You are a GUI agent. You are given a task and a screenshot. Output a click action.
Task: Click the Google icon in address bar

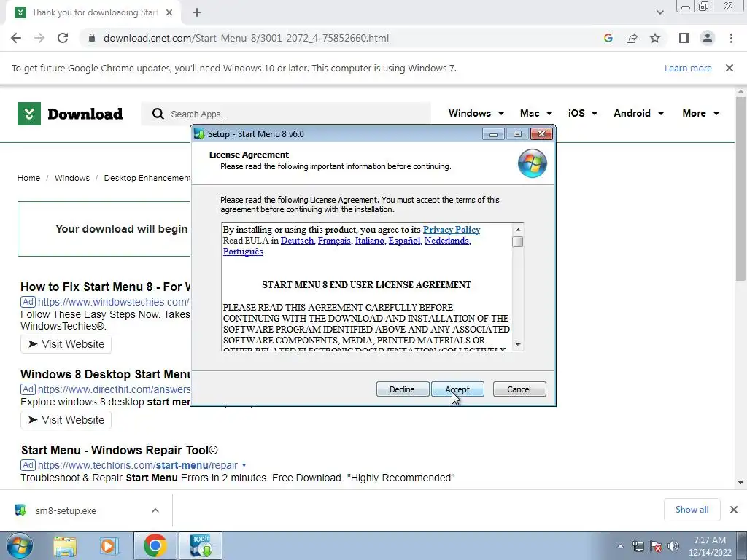tap(608, 38)
